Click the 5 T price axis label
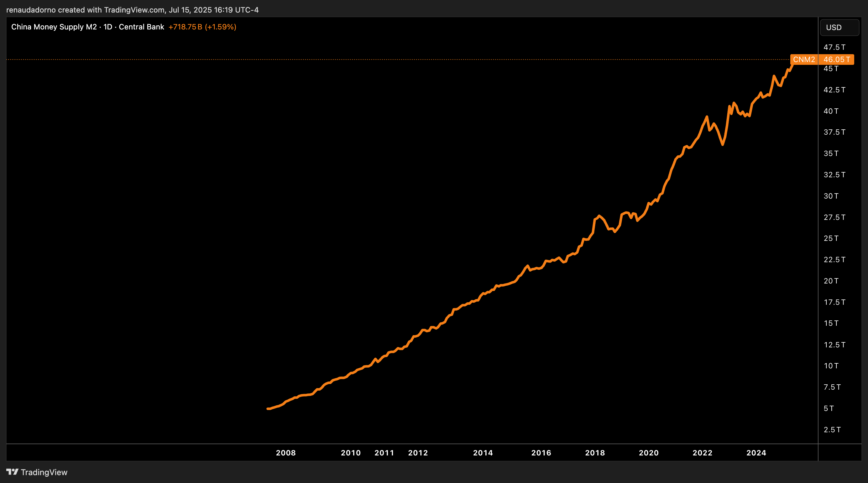868x483 pixels. point(829,408)
